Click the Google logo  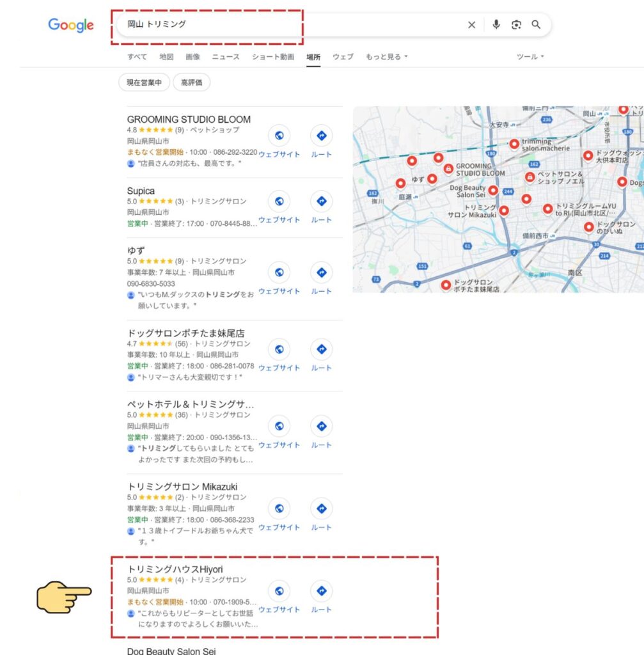click(x=71, y=25)
